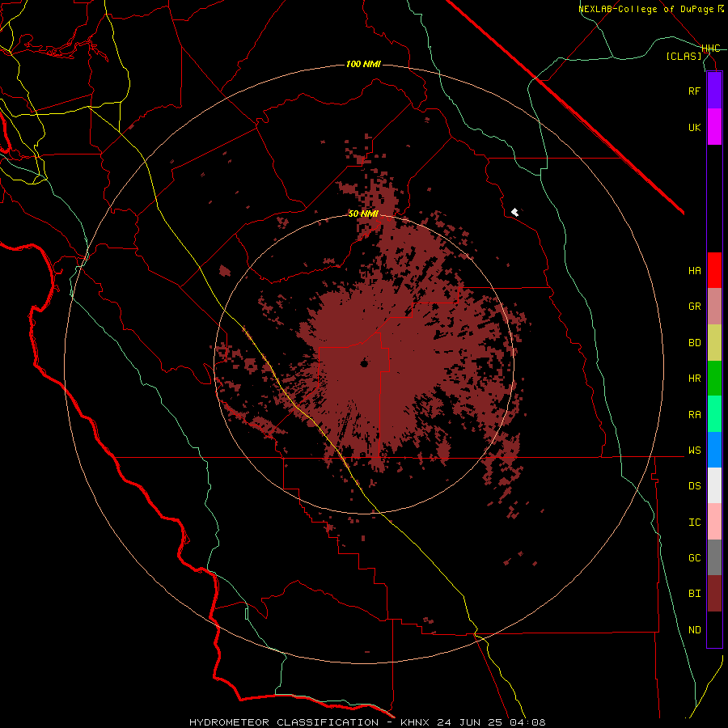Click the IC light pink legend swatch
Screen dimensions: 728x728
714,522
